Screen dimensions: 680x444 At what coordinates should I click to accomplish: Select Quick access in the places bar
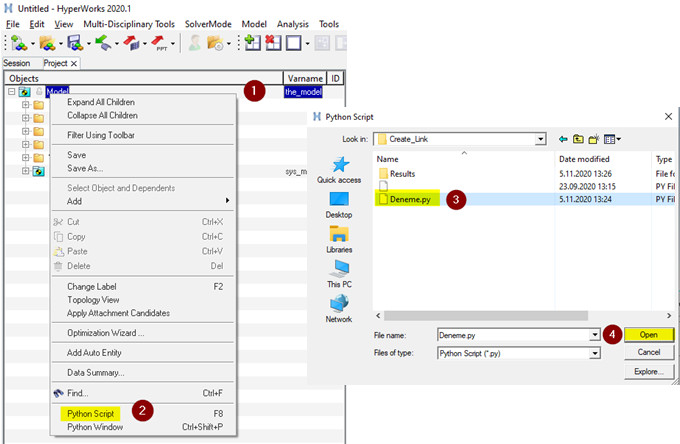pos(339,170)
